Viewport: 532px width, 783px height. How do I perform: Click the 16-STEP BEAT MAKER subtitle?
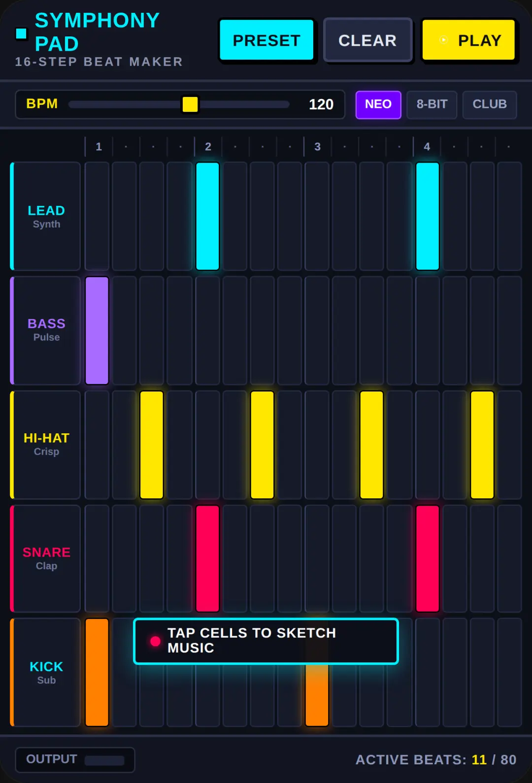[x=99, y=62]
